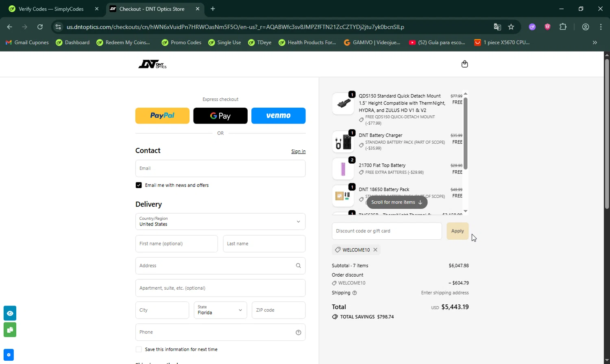Focus the Last name field

pyautogui.click(x=264, y=244)
